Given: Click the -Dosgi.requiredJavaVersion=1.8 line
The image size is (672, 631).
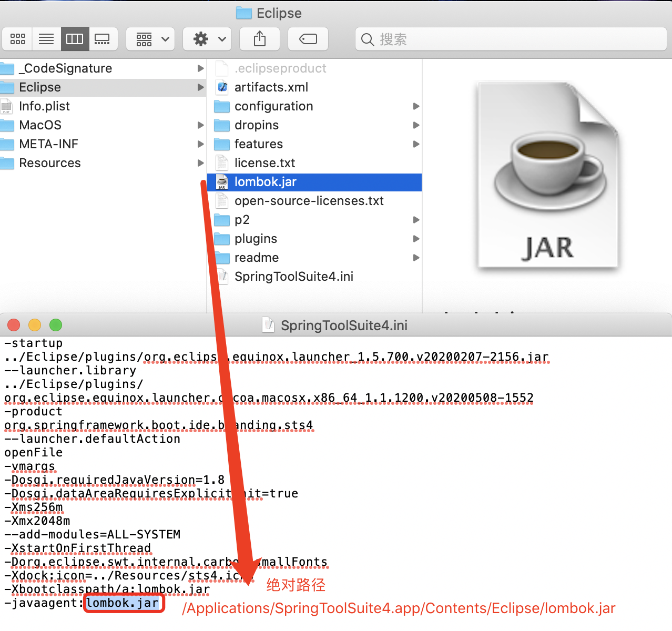Looking at the screenshot, I should click(115, 480).
